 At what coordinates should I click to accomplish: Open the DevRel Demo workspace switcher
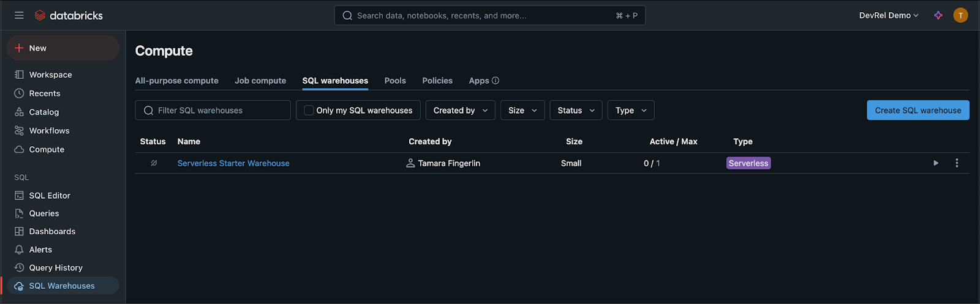(888, 15)
